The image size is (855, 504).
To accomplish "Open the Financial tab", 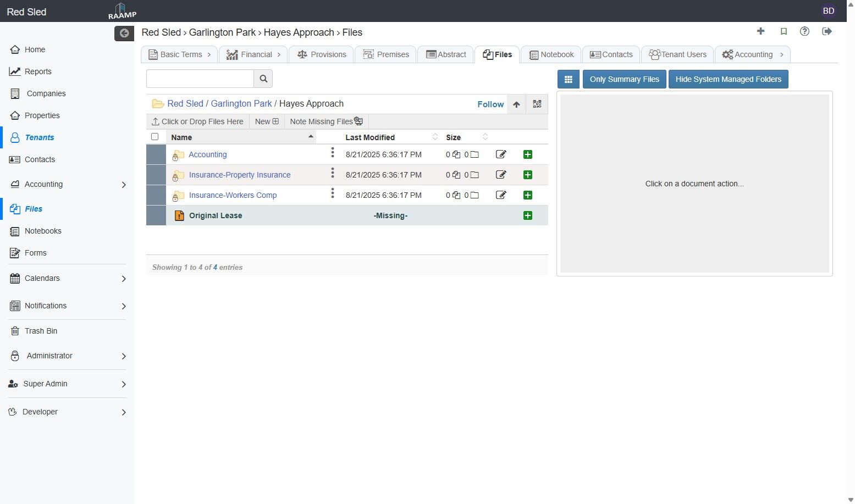I will (253, 54).
